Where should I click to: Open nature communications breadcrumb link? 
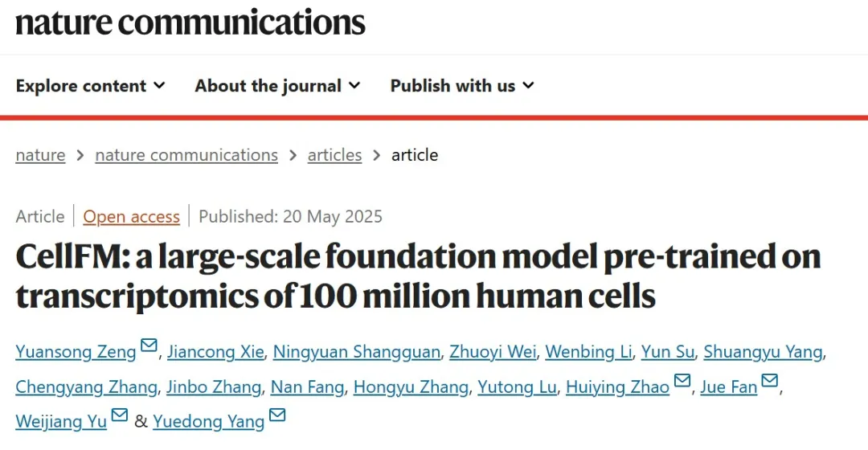(x=186, y=155)
